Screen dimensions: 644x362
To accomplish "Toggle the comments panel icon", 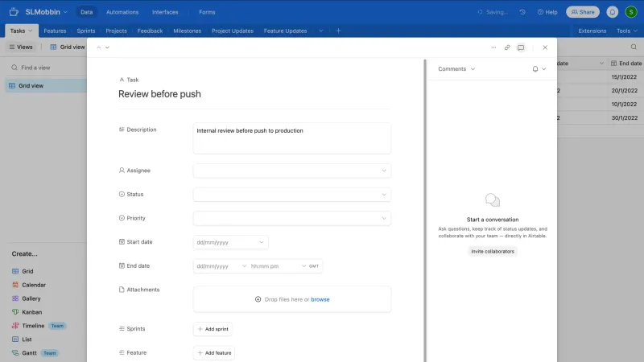I will pos(521,47).
